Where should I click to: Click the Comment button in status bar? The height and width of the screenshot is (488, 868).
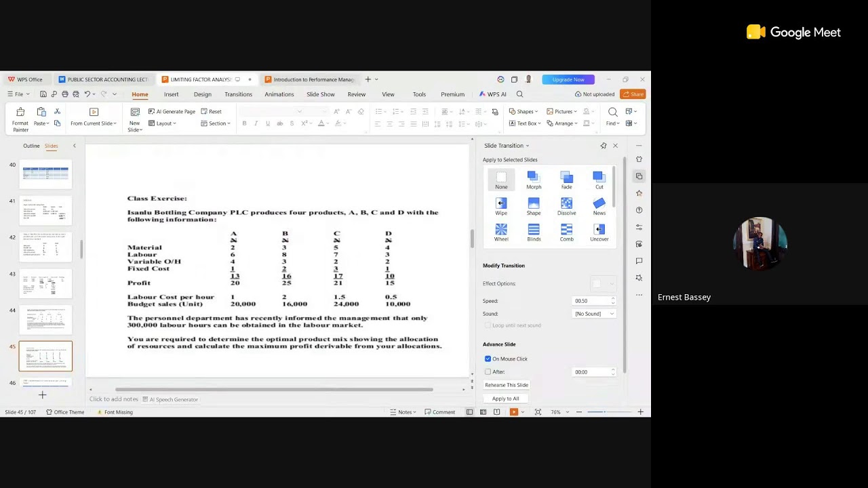[x=439, y=412]
